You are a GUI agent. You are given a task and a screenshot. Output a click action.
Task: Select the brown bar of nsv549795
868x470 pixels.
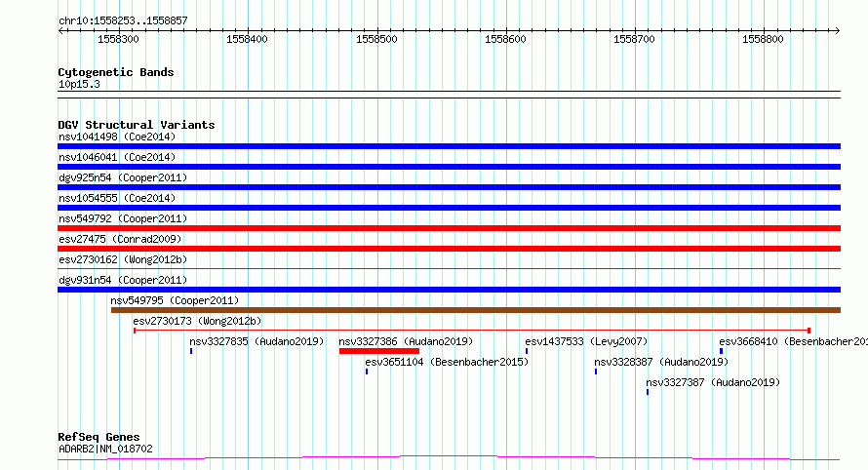(476, 310)
